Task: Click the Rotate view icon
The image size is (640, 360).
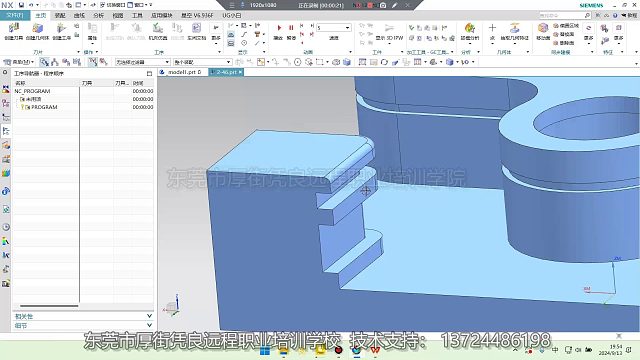Action: point(384,62)
